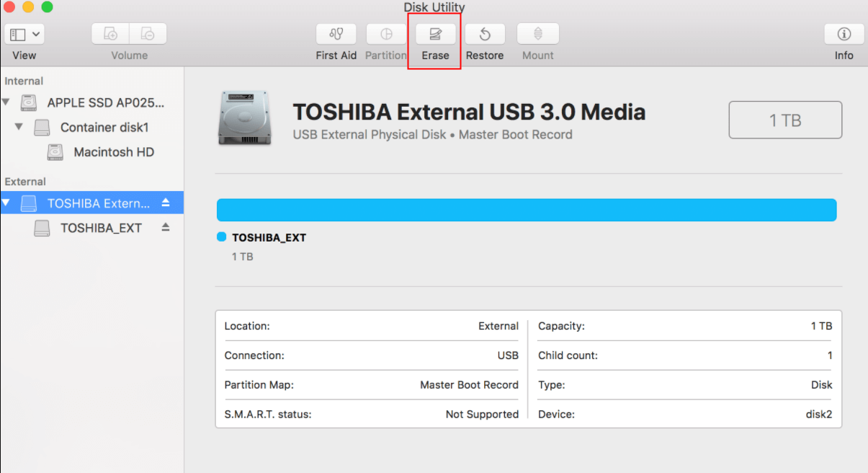Click the add Volume icon
This screenshot has height=473, width=868.
[x=109, y=33]
